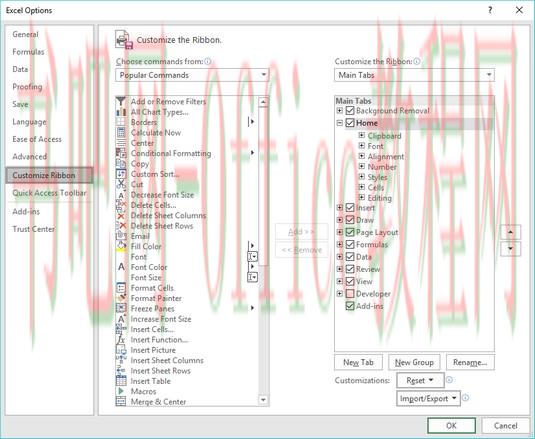The height and width of the screenshot is (439, 535).
Task: Click the Cancel button
Action: point(506,425)
